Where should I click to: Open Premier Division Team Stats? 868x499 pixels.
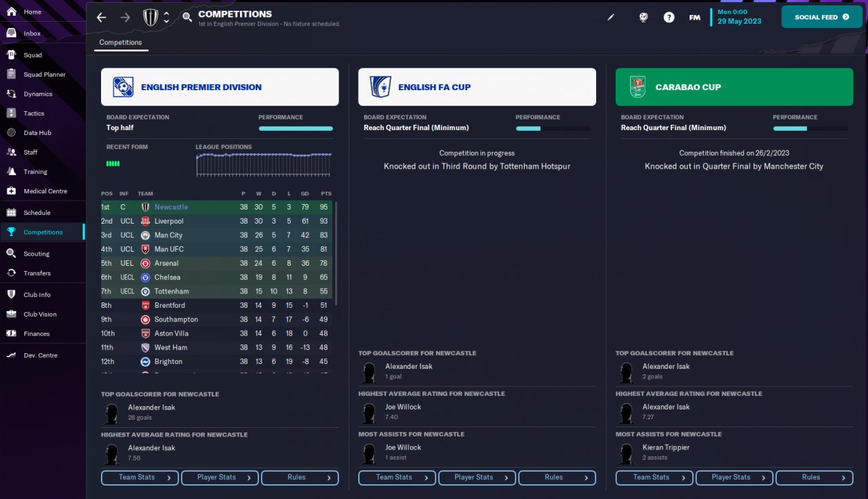pyautogui.click(x=140, y=477)
